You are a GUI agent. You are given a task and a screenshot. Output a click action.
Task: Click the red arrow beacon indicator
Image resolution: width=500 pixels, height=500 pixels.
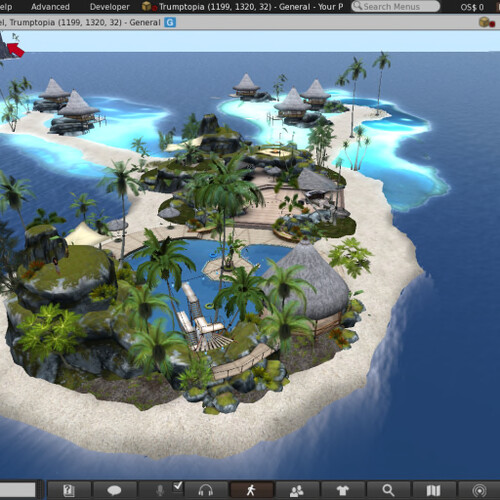pos(16,50)
